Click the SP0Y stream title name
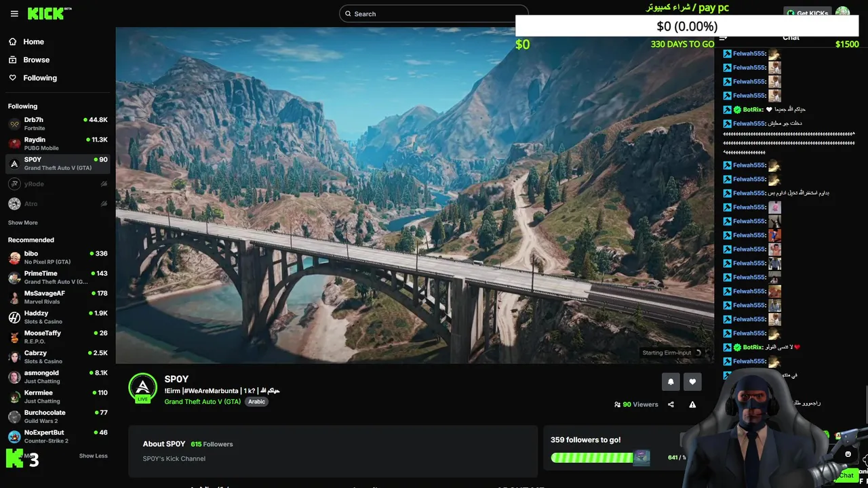This screenshot has height=488, width=868. (x=176, y=379)
